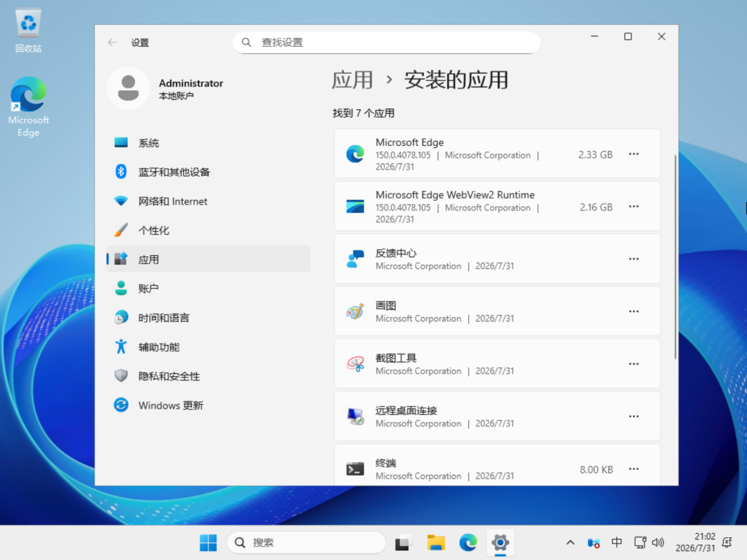The width and height of the screenshot is (747, 560).
Task: Select 系统 in the sidebar
Action: tap(209, 143)
